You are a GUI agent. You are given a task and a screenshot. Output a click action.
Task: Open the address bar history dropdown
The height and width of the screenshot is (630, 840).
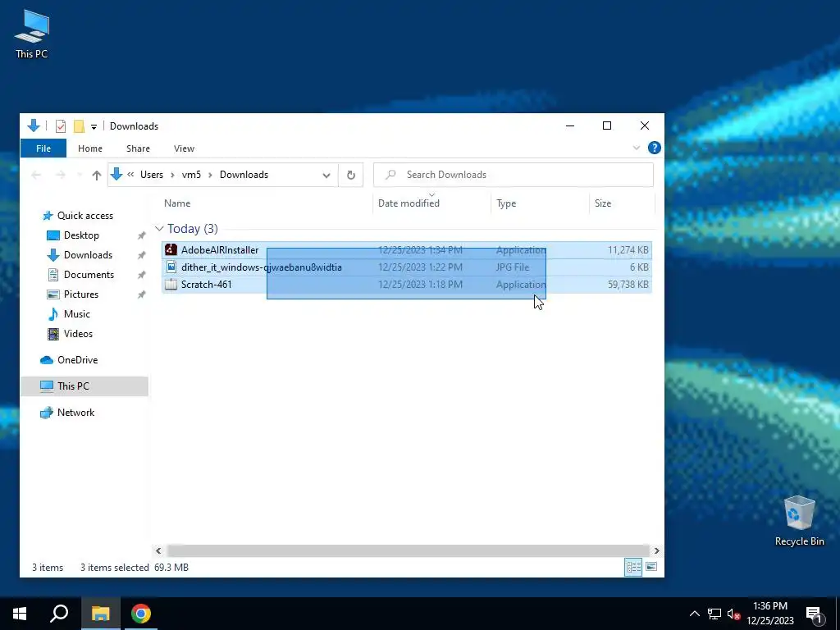[x=326, y=176]
